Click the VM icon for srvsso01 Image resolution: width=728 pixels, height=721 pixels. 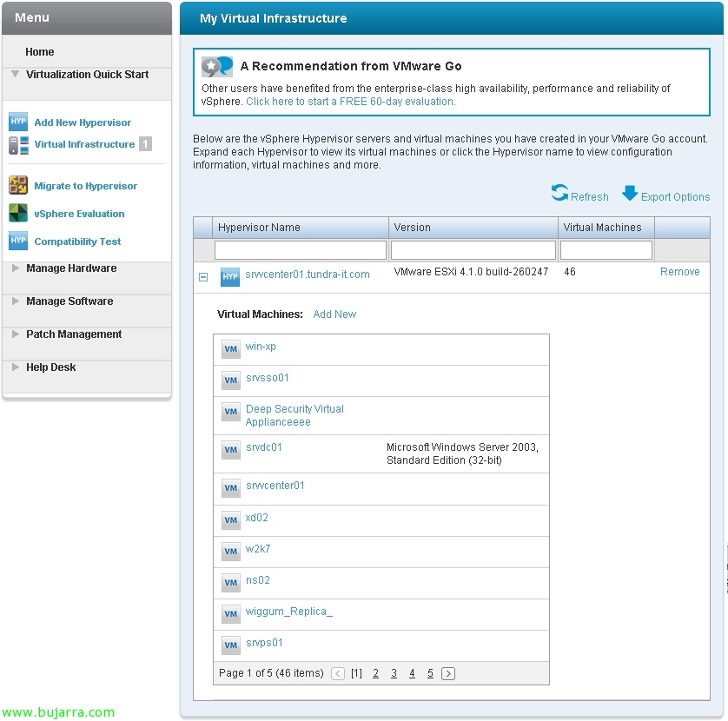231,380
